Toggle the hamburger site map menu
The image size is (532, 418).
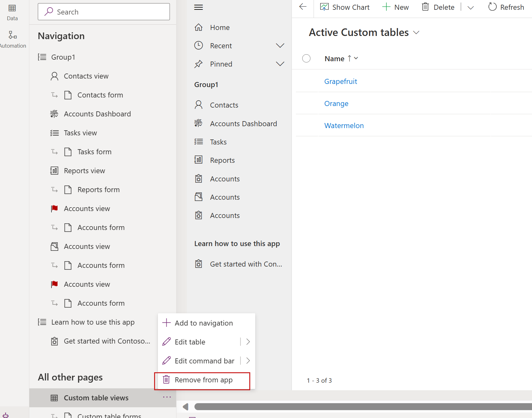199,7
